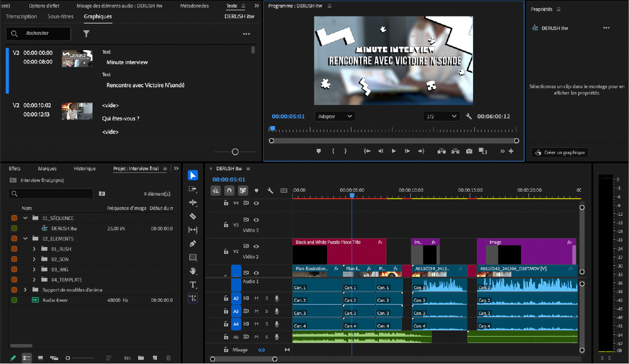Select the Type tool
This screenshot has width=630, height=364.
(193, 284)
